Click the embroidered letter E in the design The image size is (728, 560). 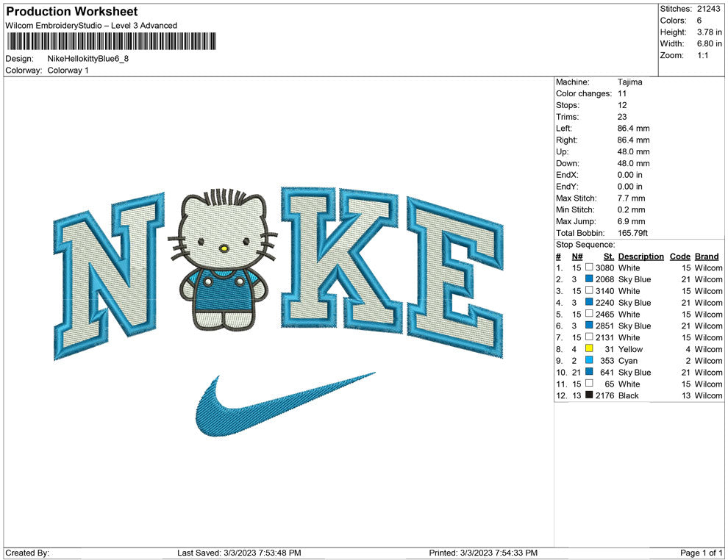455,278
